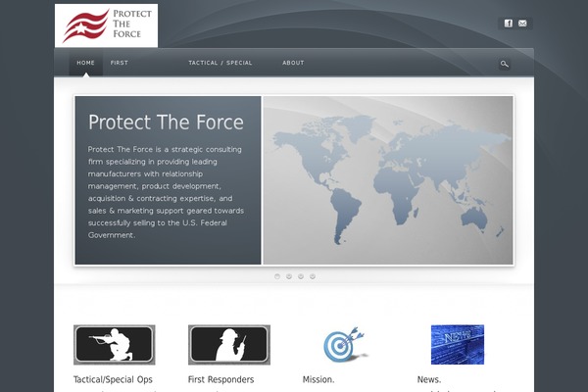Open the Facebook page icon
588x392 pixels.
pos(508,24)
